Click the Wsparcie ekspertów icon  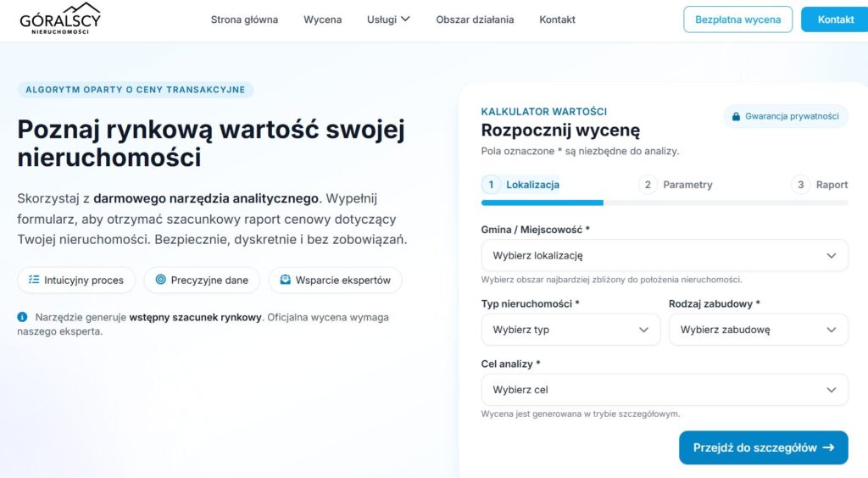point(286,280)
